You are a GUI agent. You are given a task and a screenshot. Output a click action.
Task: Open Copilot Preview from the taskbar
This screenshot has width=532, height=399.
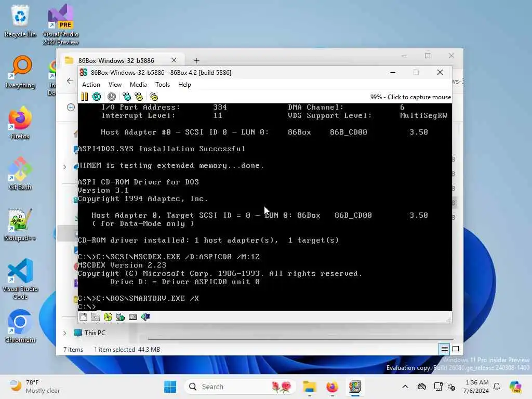pos(515,387)
